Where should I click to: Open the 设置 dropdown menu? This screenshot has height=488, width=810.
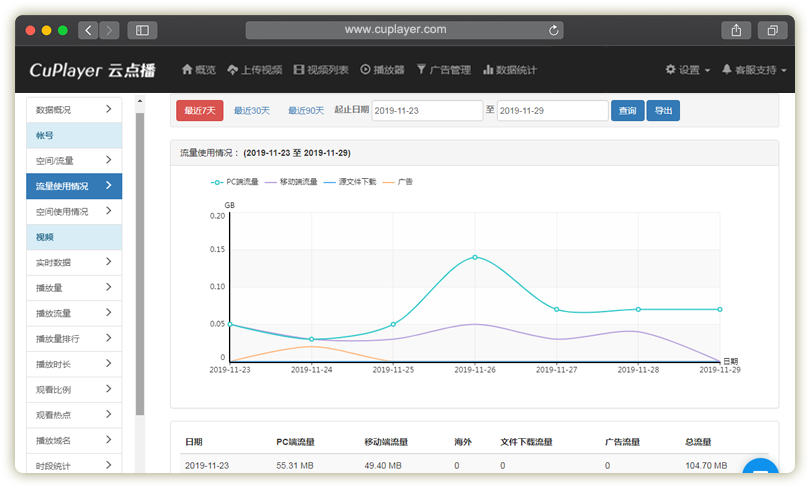(688, 70)
